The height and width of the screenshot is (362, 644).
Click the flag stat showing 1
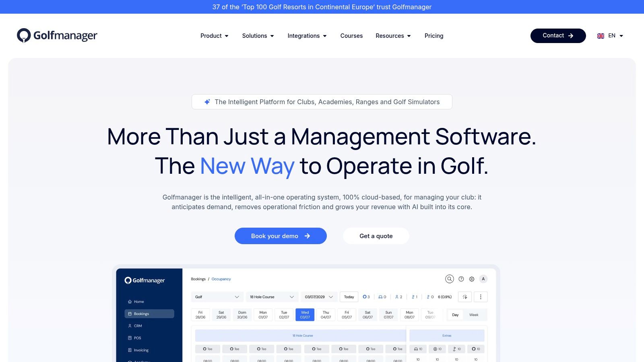tap(415, 297)
